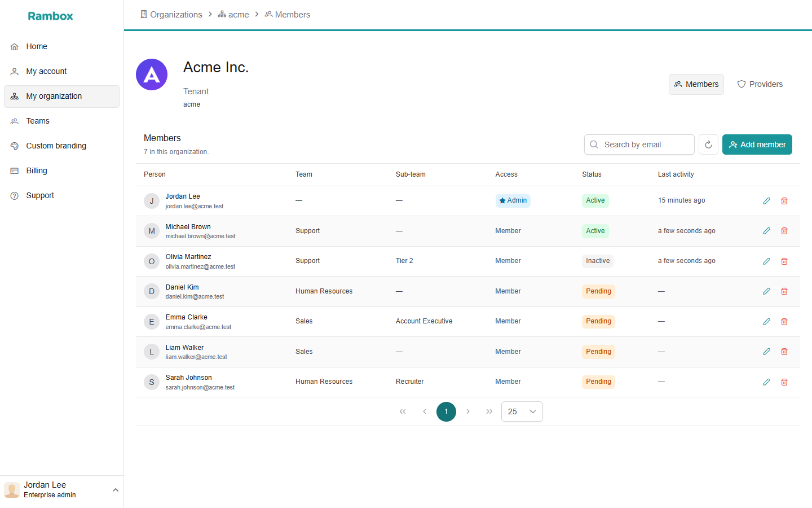Focus the Search by email field
The height and width of the screenshot is (508, 812).
(639, 144)
